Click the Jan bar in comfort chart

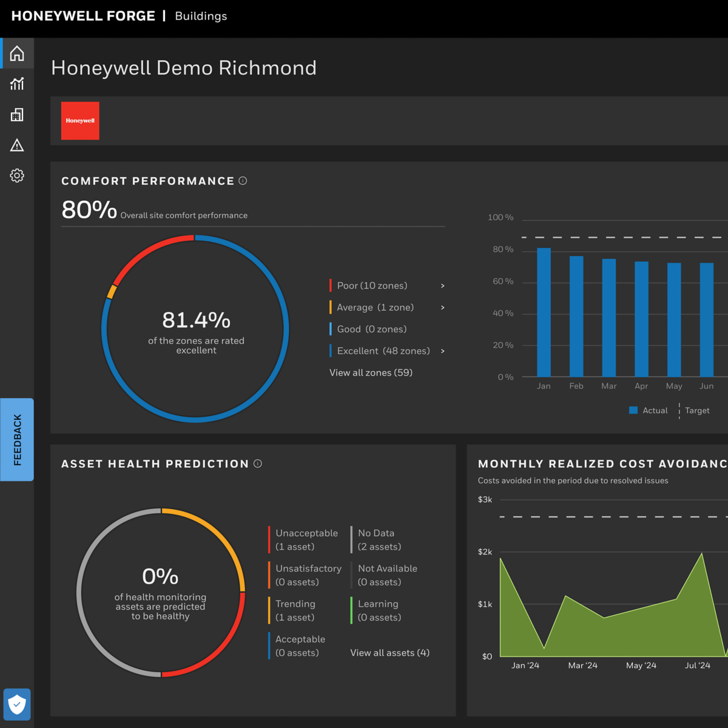click(x=544, y=312)
